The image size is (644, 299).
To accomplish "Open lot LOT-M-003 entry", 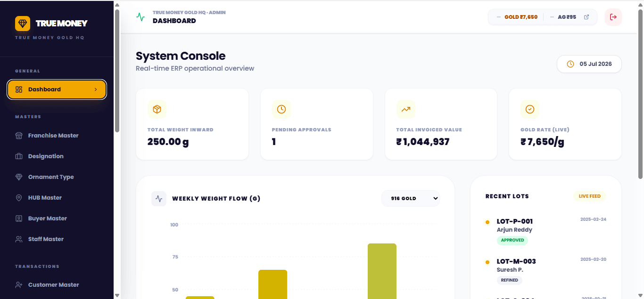I will point(516,261).
